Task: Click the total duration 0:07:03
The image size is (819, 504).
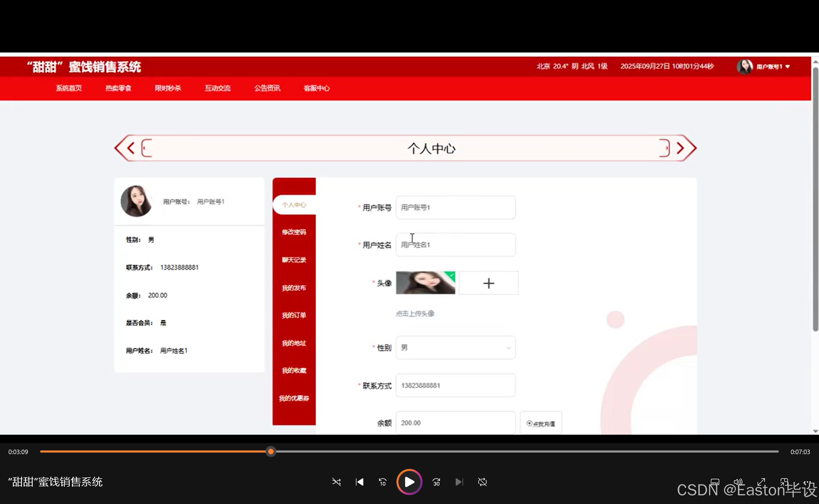Action: [800, 452]
